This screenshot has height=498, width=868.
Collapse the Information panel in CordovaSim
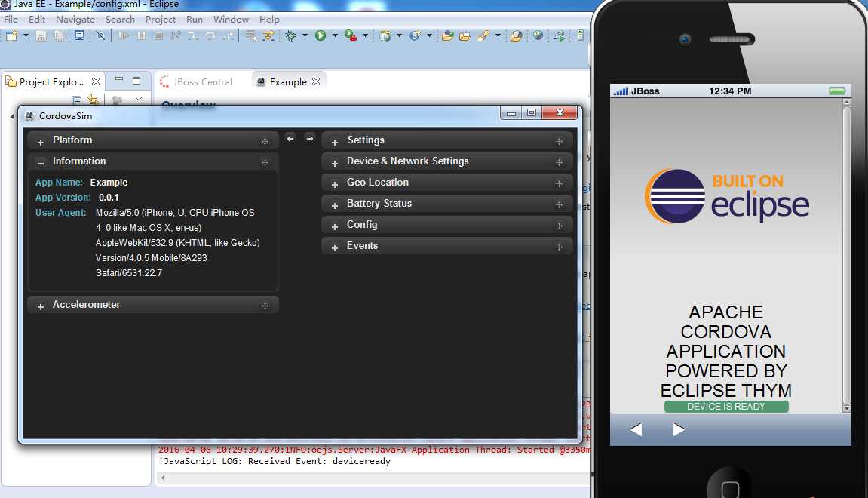pyautogui.click(x=41, y=163)
